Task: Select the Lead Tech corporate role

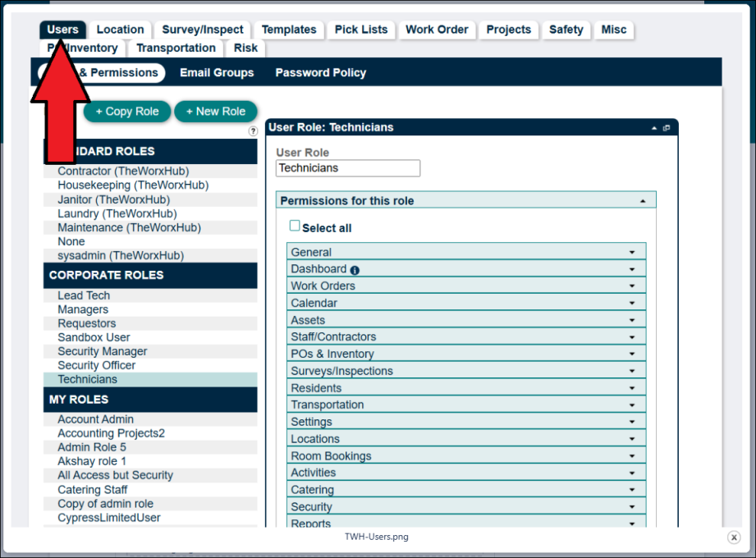Action: coord(84,295)
